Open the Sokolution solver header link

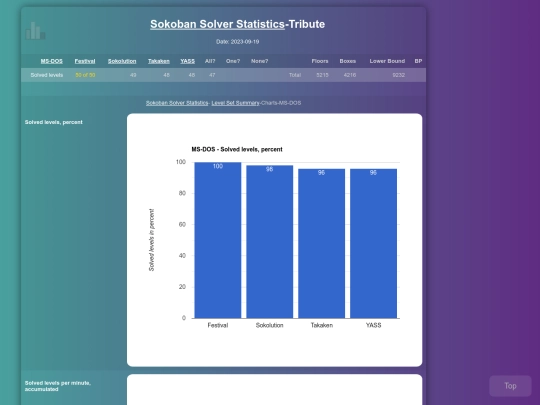click(x=122, y=61)
